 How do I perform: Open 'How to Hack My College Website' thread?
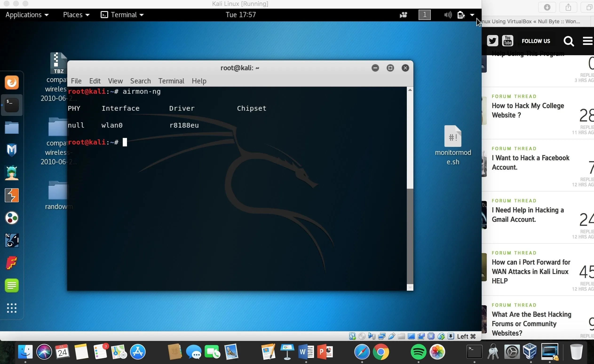(x=527, y=110)
